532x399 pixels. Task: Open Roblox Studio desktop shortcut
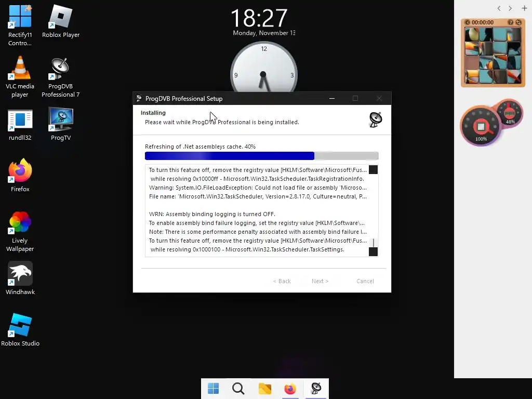[x=20, y=330]
